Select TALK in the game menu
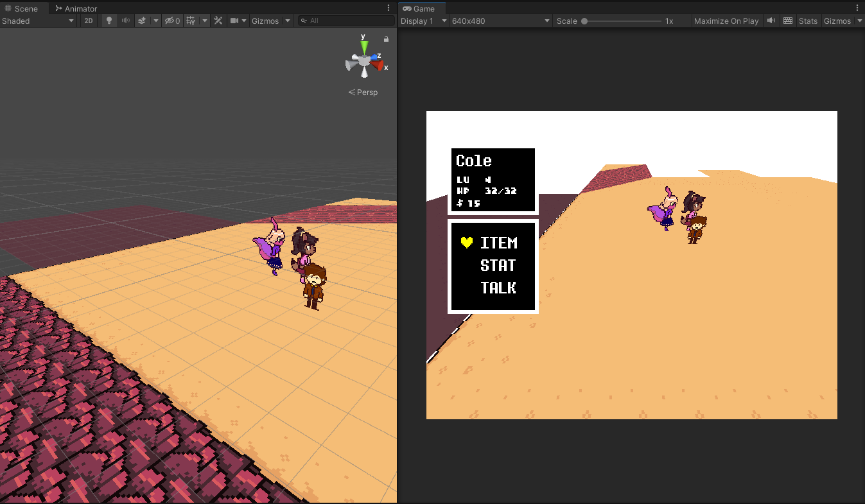The image size is (865, 504). [498, 288]
